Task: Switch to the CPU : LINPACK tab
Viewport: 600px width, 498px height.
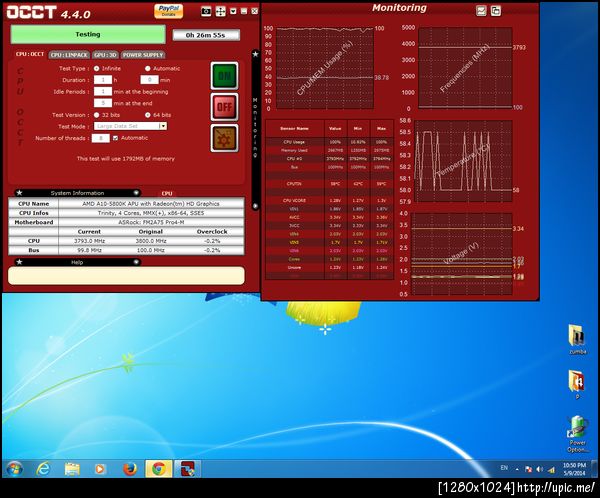Action: tap(69, 55)
